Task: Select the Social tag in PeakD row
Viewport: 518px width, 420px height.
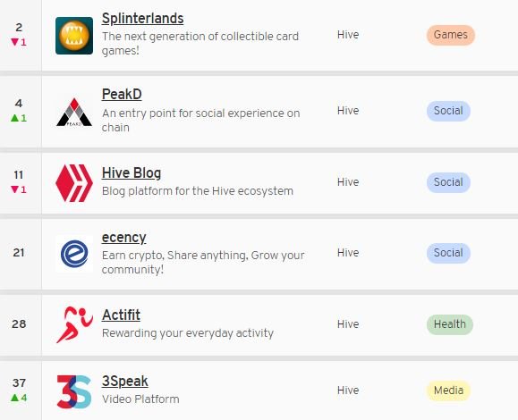Action: click(x=448, y=111)
